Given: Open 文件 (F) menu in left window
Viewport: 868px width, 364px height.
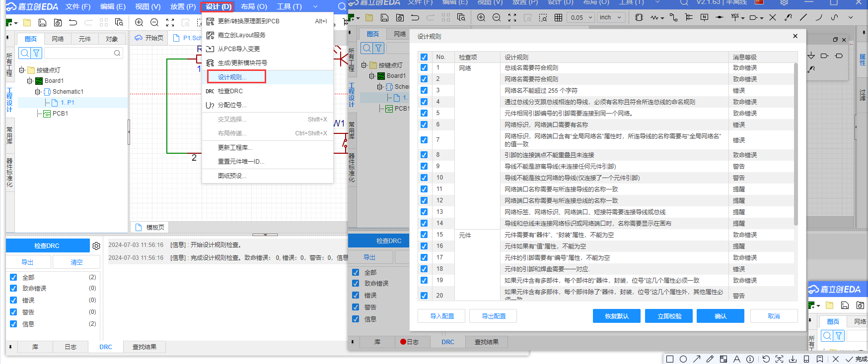Looking at the screenshot, I should tap(78, 6).
